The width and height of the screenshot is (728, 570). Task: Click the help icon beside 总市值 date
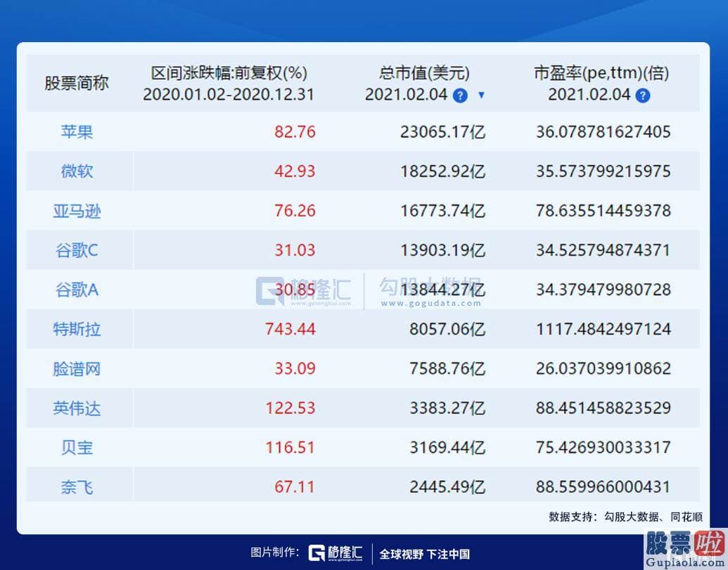pyautogui.click(x=459, y=96)
